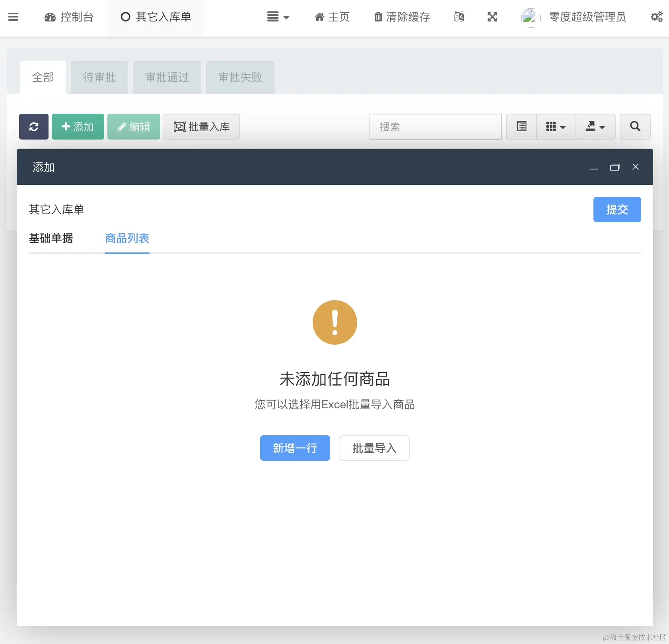Select the 待审批 filter tab

coord(99,77)
